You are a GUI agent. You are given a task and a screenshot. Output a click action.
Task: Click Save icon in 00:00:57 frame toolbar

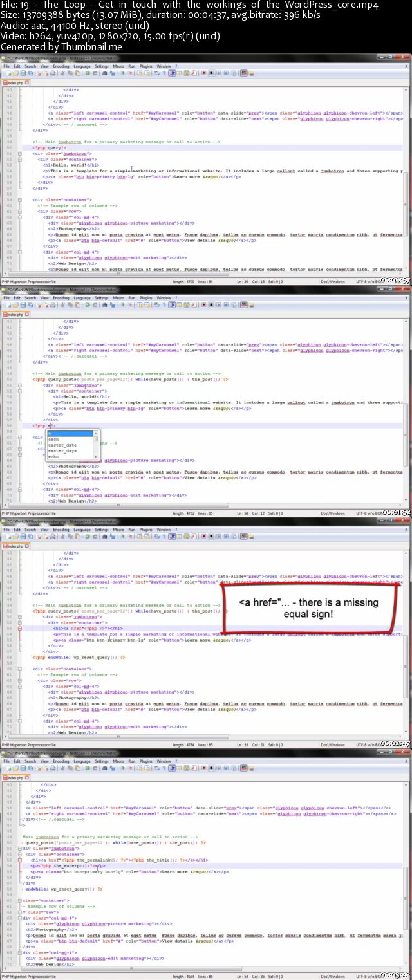(x=22, y=73)
